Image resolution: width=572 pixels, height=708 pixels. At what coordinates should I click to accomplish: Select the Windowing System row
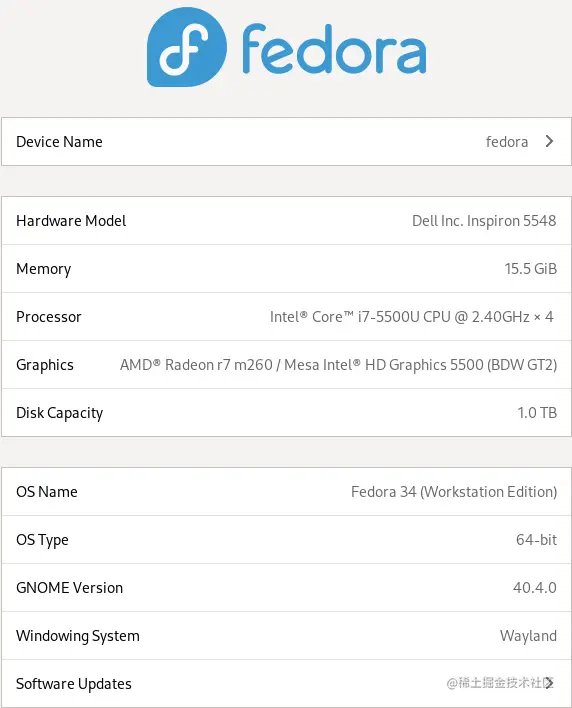286,636
